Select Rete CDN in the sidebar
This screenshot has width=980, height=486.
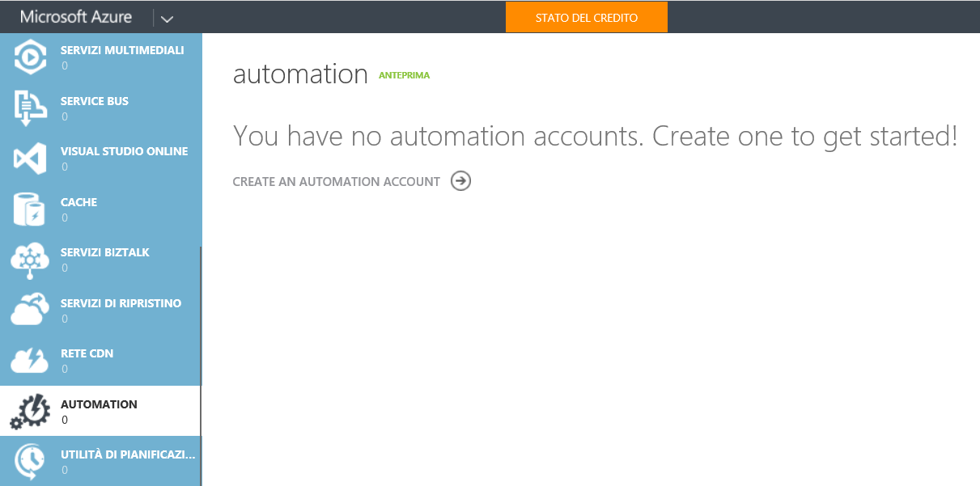coord(100,361)
